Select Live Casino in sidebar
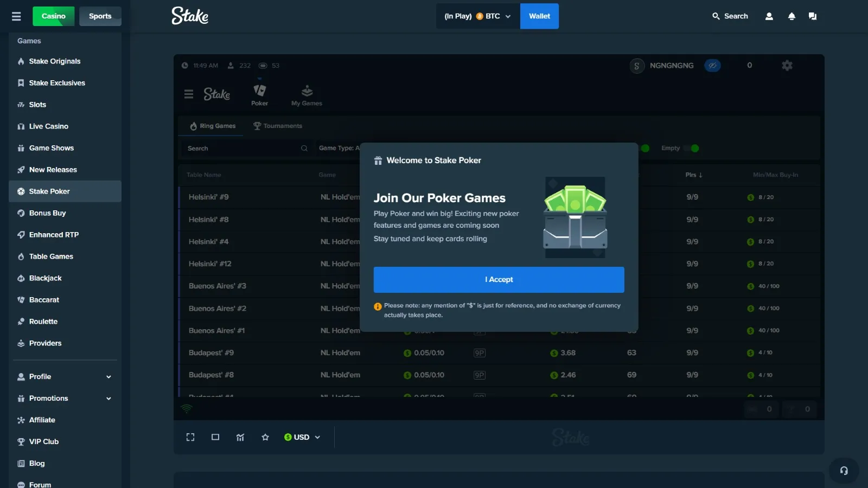This screenshot has height=488, width=868. coord(49,126)
